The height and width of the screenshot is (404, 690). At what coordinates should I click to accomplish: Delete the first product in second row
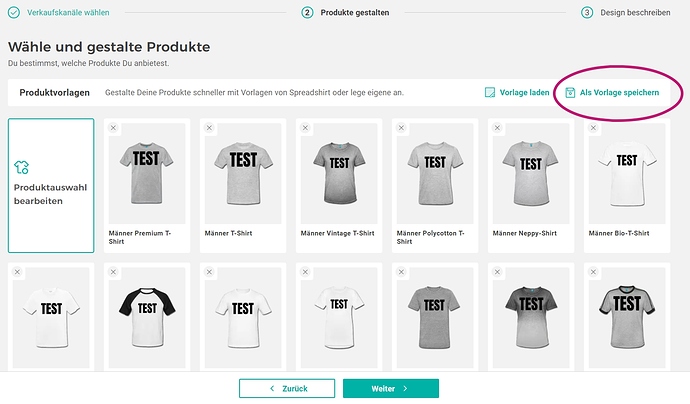17,272
